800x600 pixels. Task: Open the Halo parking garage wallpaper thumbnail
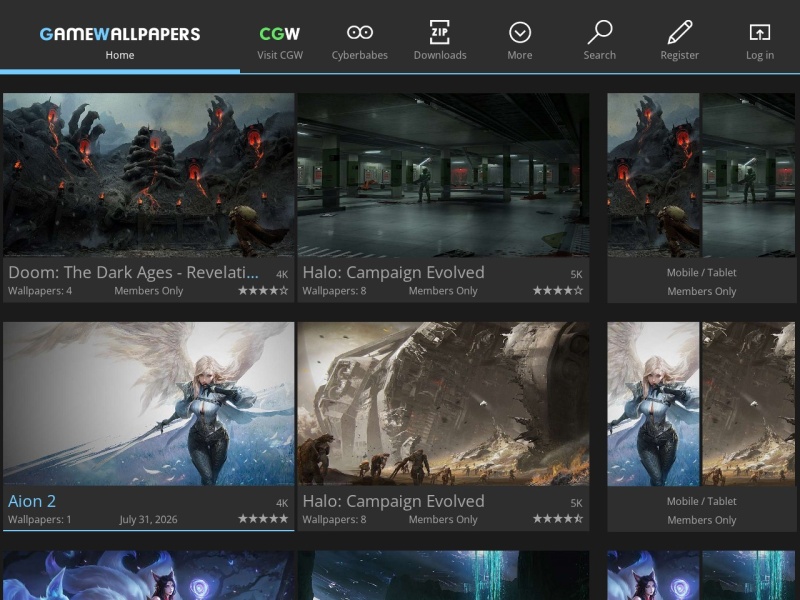coord(443,174)
